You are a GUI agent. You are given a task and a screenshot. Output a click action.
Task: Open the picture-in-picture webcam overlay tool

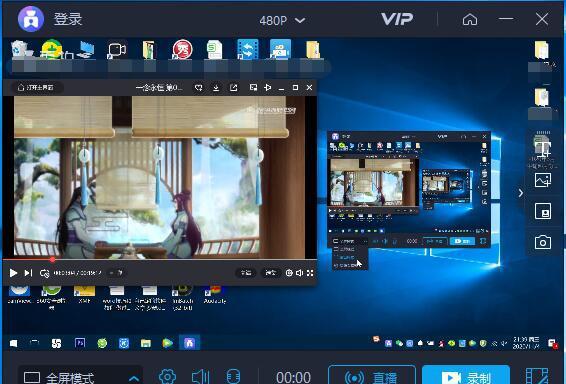543,211
